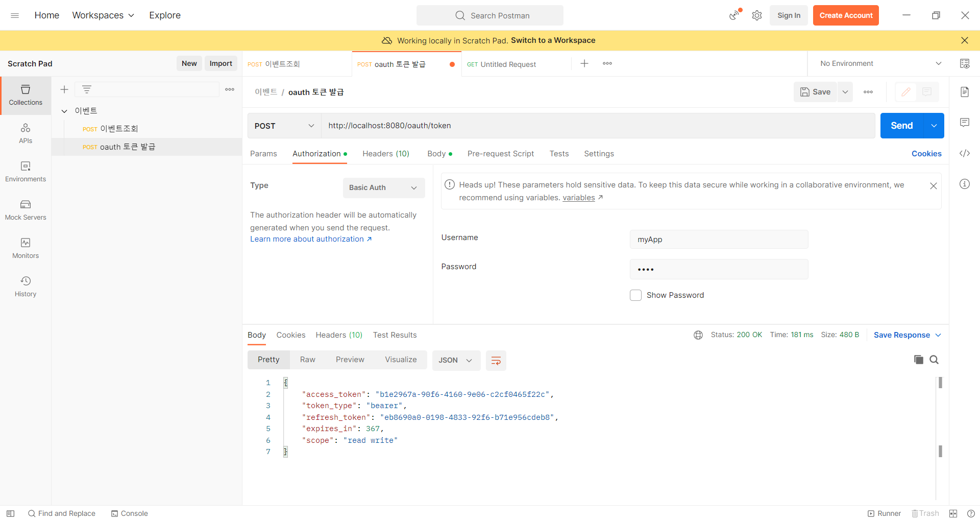Focus the Search Postman field
Viewport: 980px width, 521px height.
490,15
